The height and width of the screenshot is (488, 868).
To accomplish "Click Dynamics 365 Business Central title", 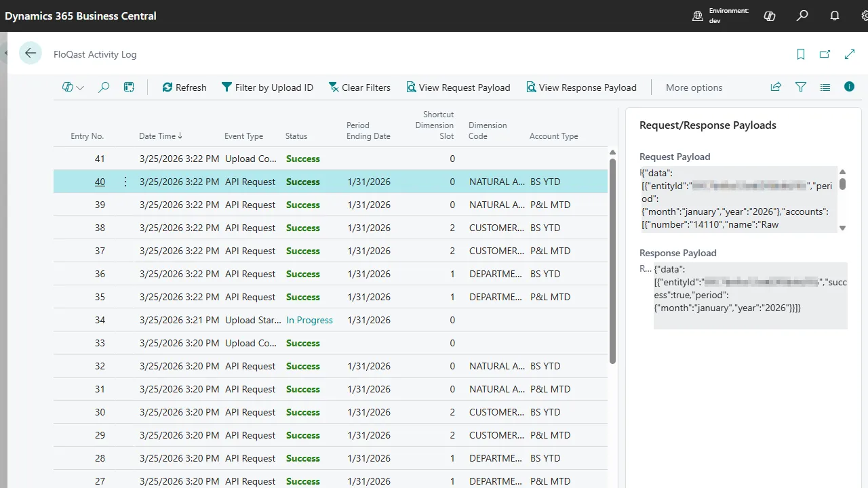I will (81, 16).
